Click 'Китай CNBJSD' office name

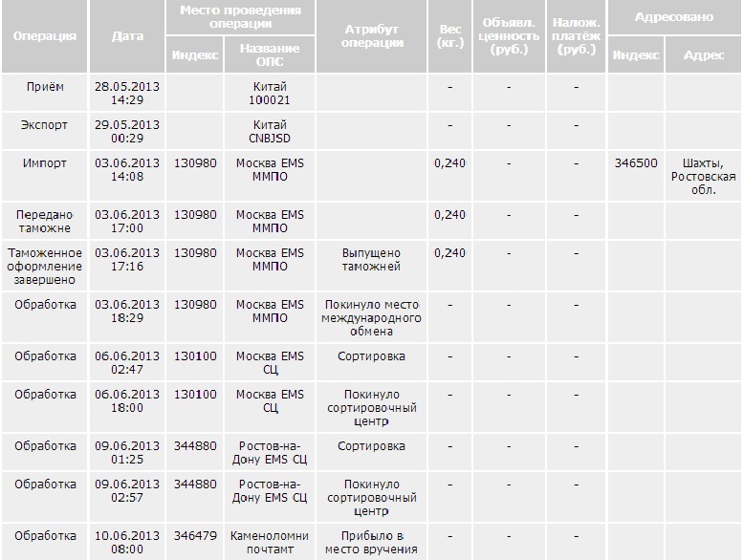tap(270, 132)
